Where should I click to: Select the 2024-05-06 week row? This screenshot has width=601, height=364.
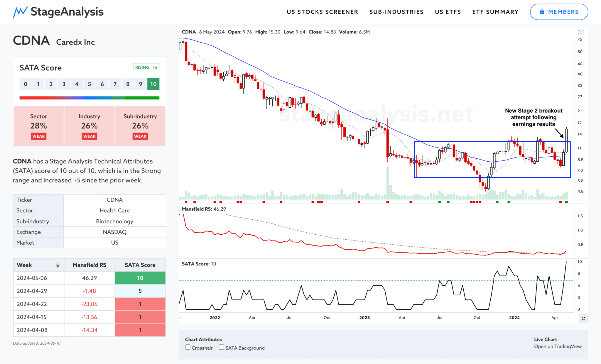pos(89,278)
